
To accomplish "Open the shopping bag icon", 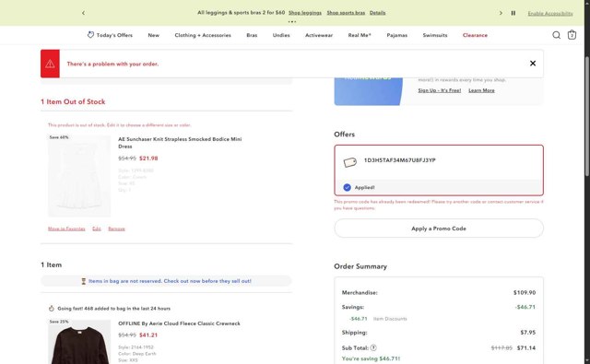I will pyautogui.click(x=572, y=35).
